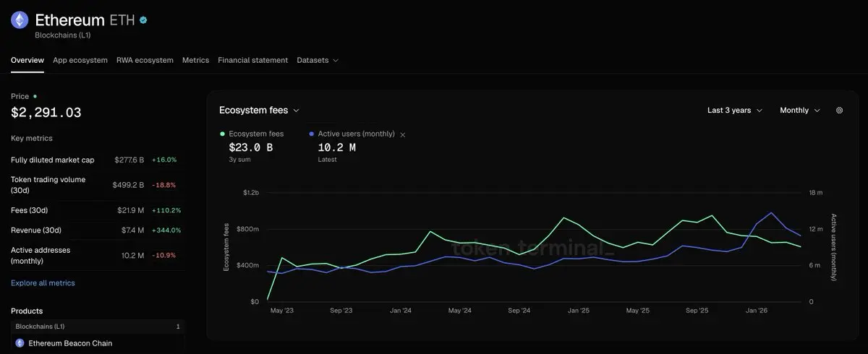The width and height of the screenshot is (868, 354).
Task: Open the Last 3 years range dropdown
Action: pos(734,111)
